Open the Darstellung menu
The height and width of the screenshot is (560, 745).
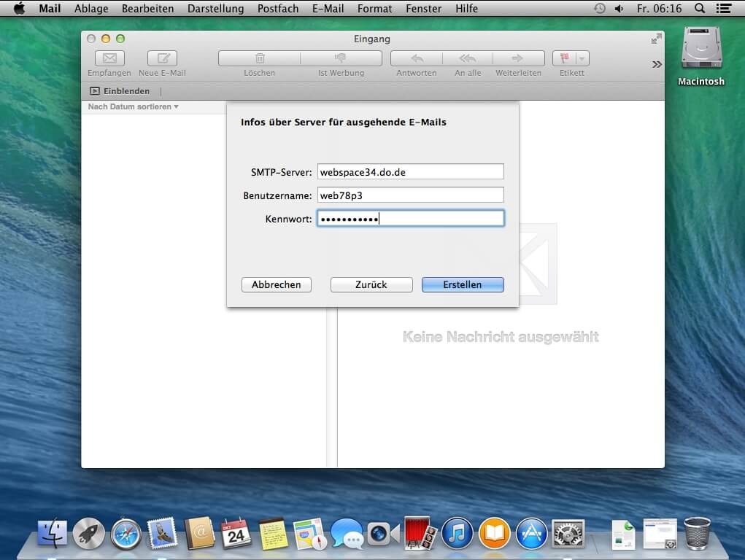(x=216, y=9)
